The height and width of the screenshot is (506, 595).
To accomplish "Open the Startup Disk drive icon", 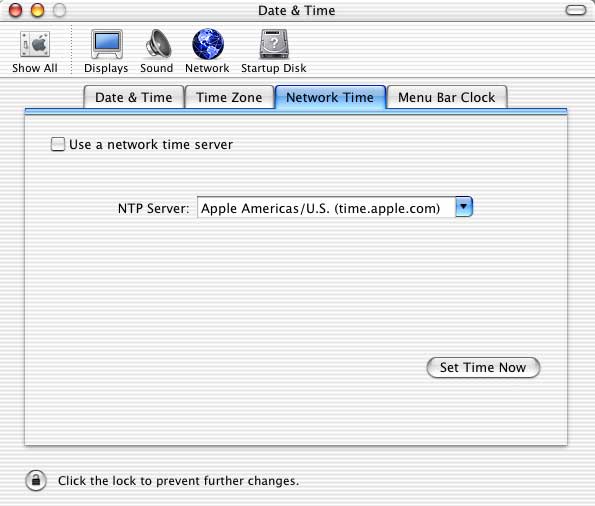I will point(274,44).
